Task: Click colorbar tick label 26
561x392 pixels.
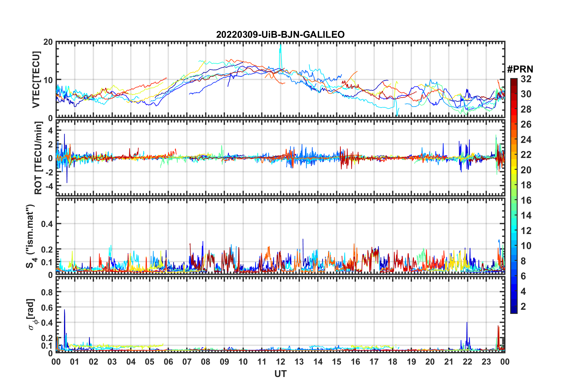Action: pyautogui.click(x=526, y=124)
